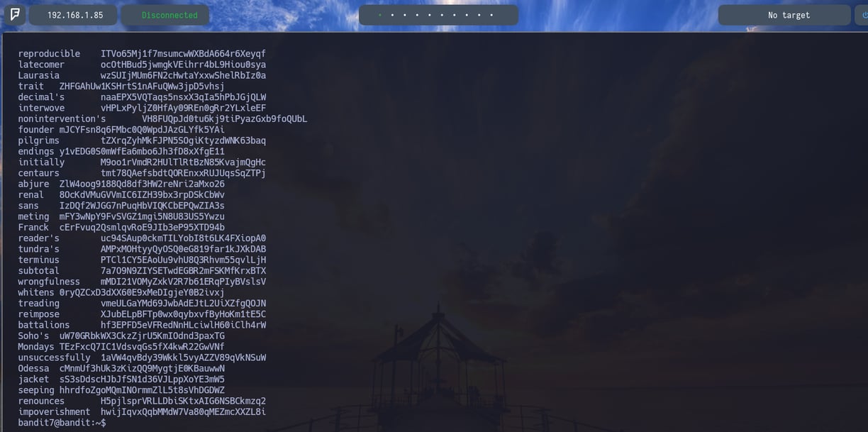Click the word 'treading' in the terminal
The height and width of the screenshot is (432, 868).
click(x=39, y=304)
